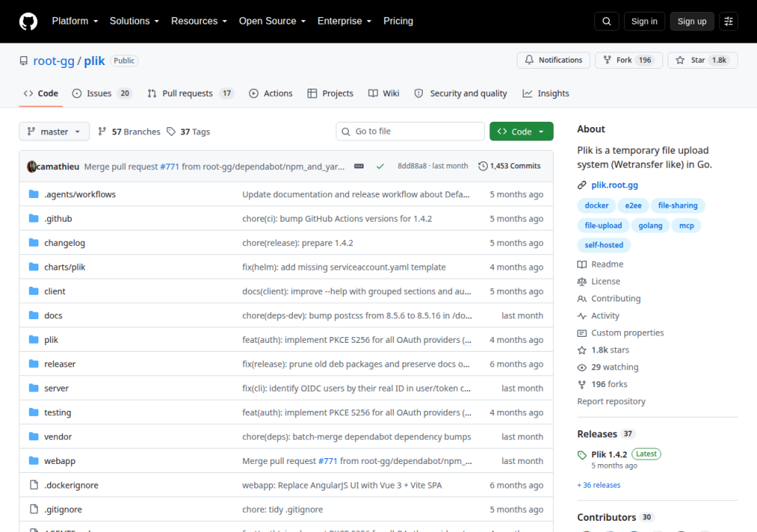The image size is (757, 532).
Task: Open the vendor folder
Action: (x=58, y=437)
